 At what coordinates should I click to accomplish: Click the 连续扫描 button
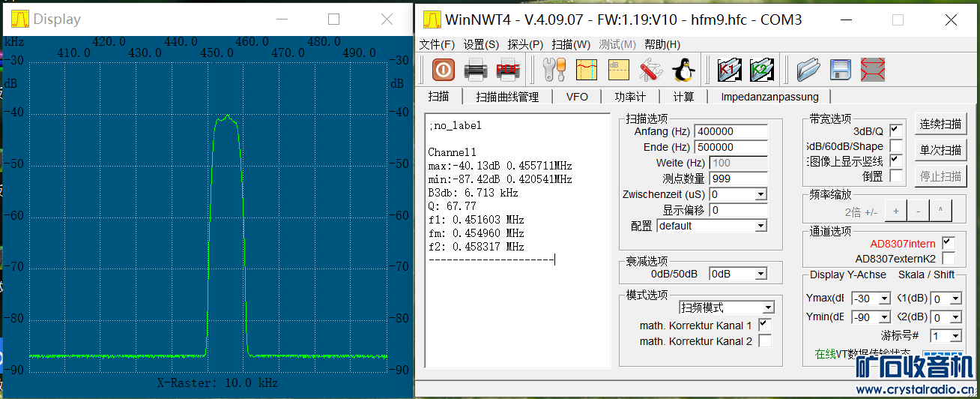tap(940, 124)
